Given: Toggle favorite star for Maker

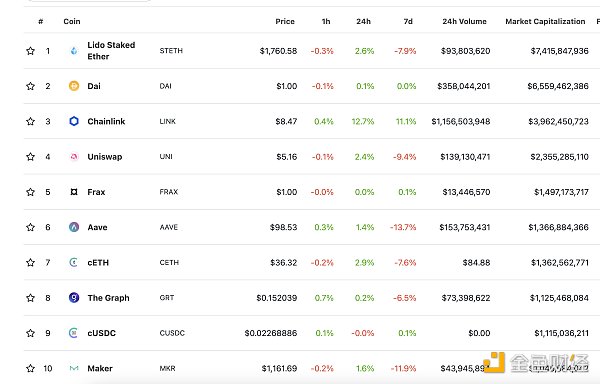Looking at the screenshot, I should click(31, 368).
